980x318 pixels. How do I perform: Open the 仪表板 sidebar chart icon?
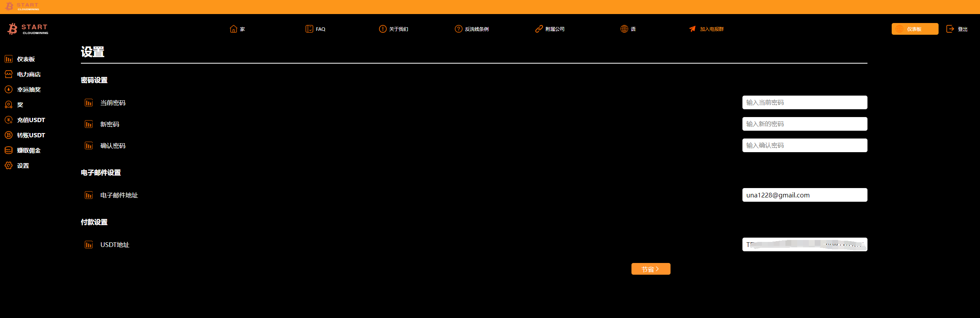click(9, 59)
